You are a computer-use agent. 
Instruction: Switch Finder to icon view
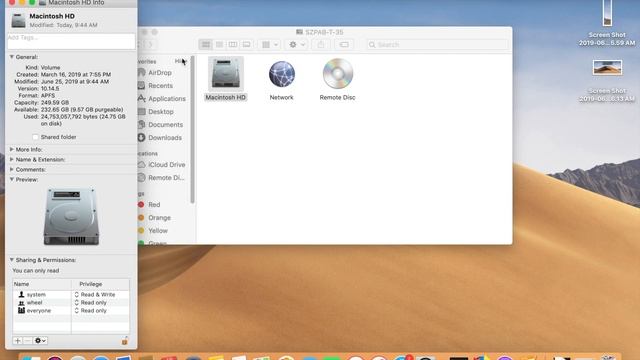206,44
